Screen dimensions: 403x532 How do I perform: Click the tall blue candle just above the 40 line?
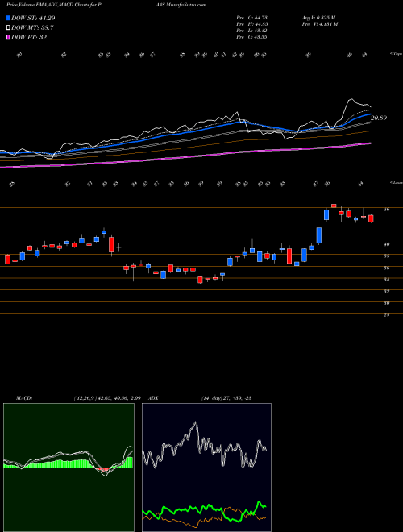point(319,235)
